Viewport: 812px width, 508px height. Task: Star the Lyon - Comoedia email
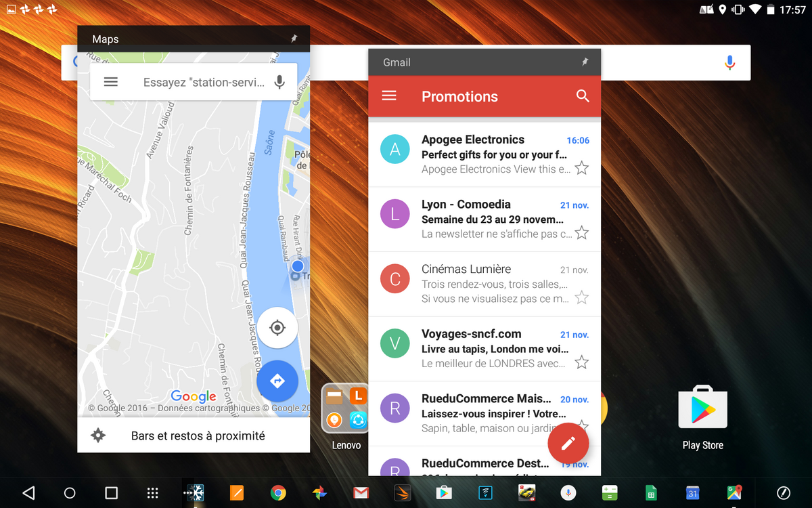(x=581, y=233)
